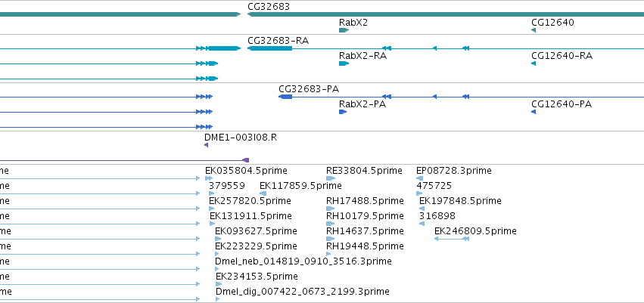
Task: Click the RE33804.5prime EST marker
Action: [x=331, y=178]
